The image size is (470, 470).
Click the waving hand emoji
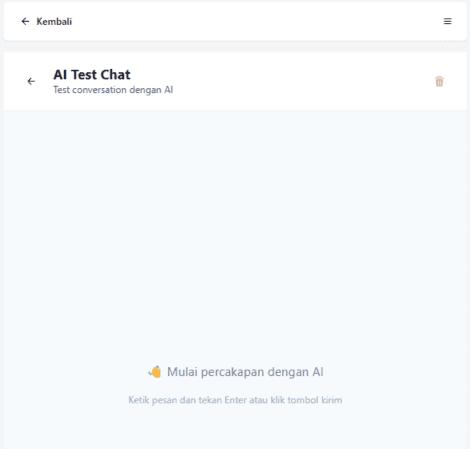[155, 372]
